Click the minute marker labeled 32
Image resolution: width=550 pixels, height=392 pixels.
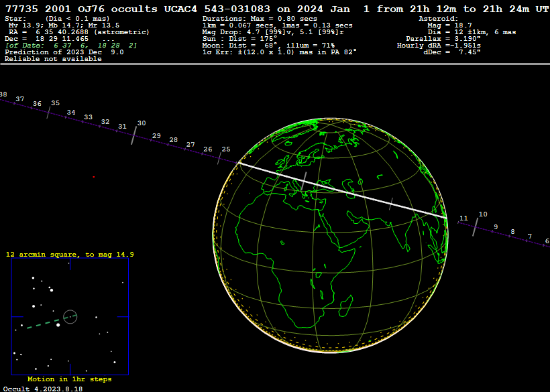coord(105,122)
